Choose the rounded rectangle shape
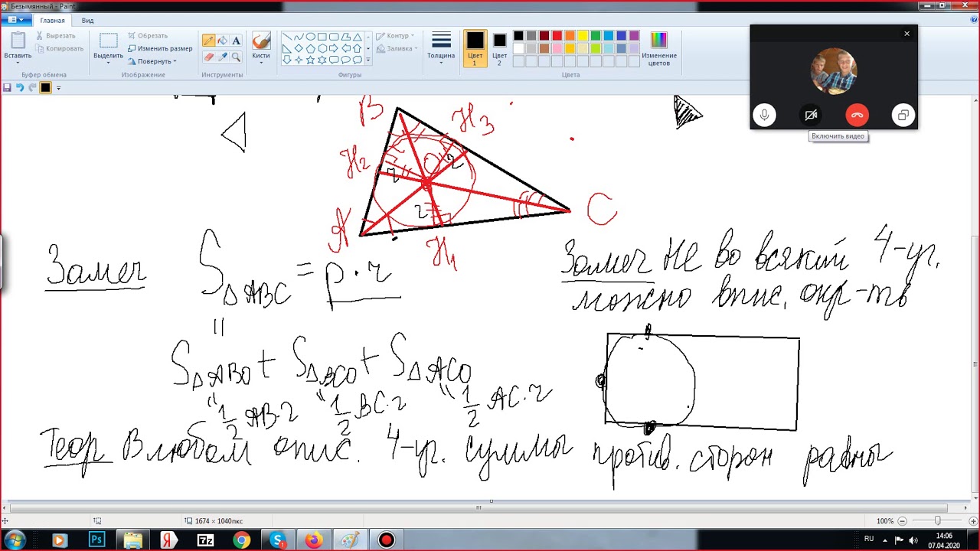 click(334, 37)
